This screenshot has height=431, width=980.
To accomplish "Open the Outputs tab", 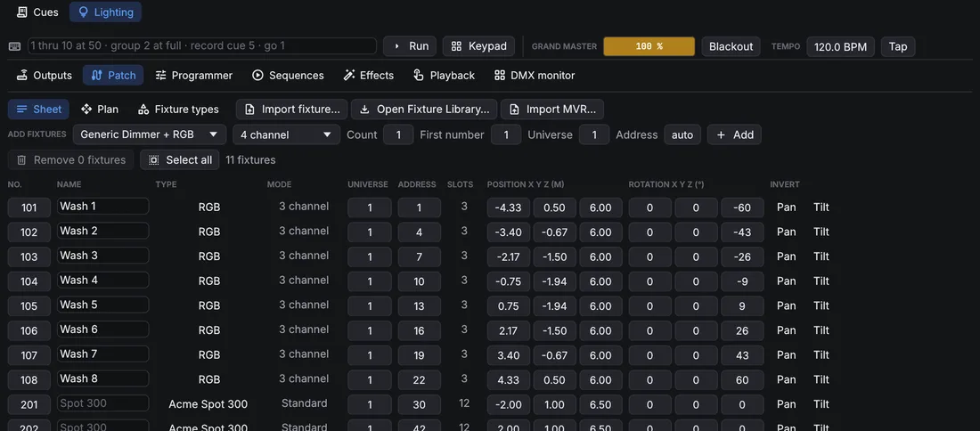I will (x=44, y=75).
